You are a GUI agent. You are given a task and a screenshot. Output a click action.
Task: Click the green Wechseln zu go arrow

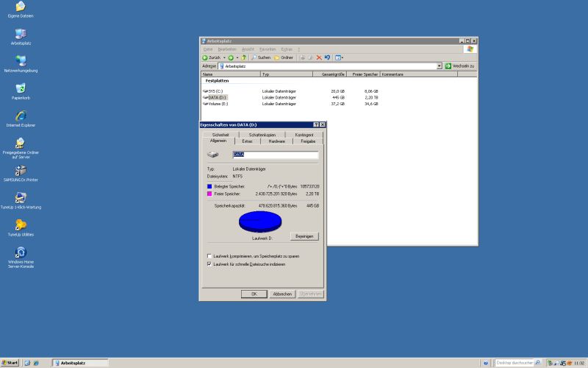click(448, 66)
